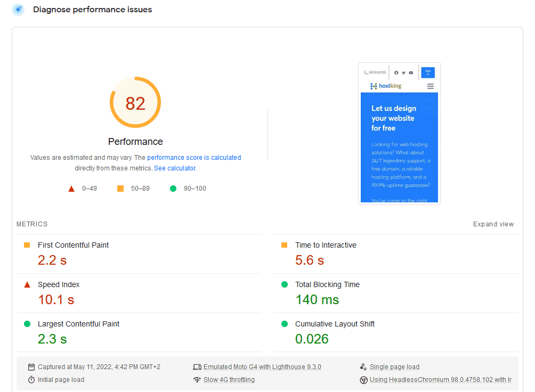Image resolution: width=535 pixels, height=392 pixels.
Task: Click the hostking mobile page screenshot thumbnail
Action: pyautogui.click(x=399, y=134)
